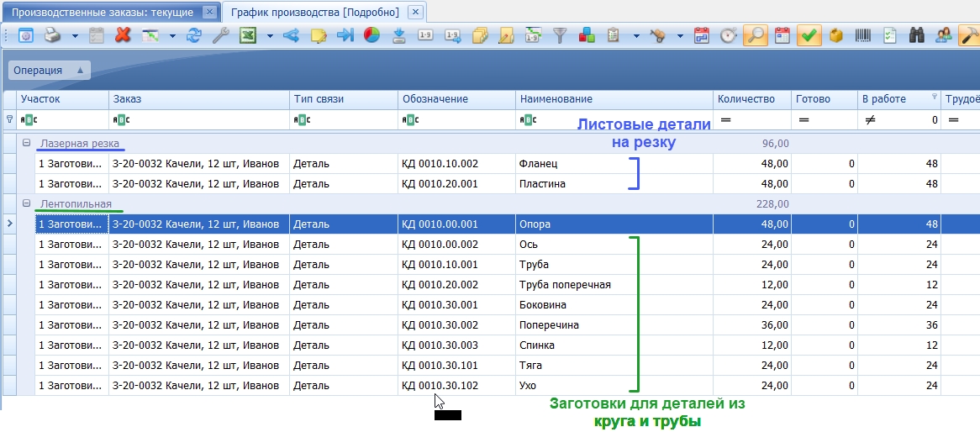Open the pie chart icon
Viewport: 980px width, 448px height.
click(x=371, y=36)
